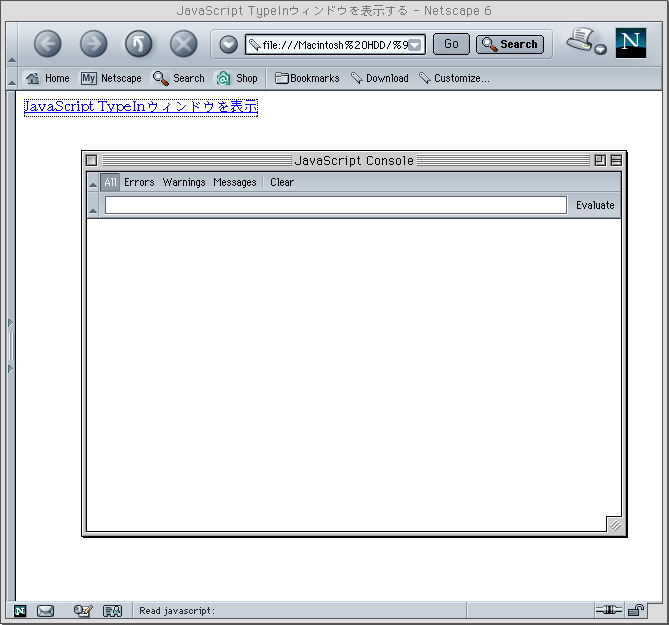Click the Search button in navigation toolbar
Screen dimensions: 669x625
(x=510, y=44)
